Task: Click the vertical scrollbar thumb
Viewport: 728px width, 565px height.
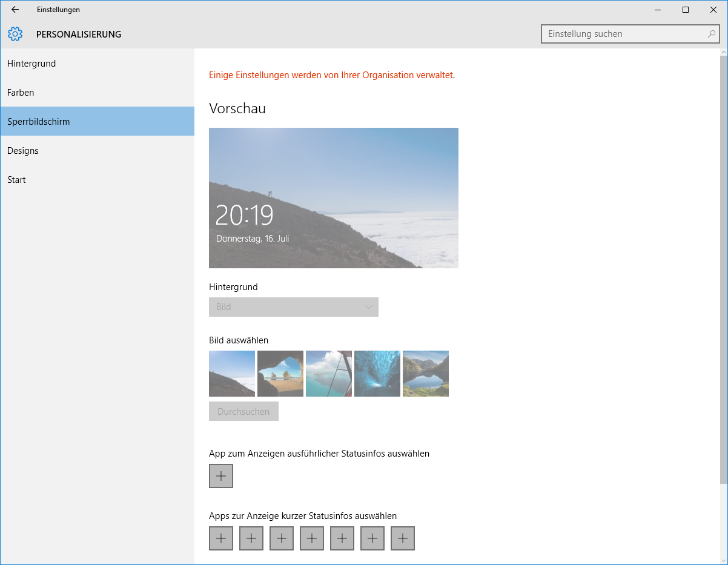Action: click(x=723, y=269)
